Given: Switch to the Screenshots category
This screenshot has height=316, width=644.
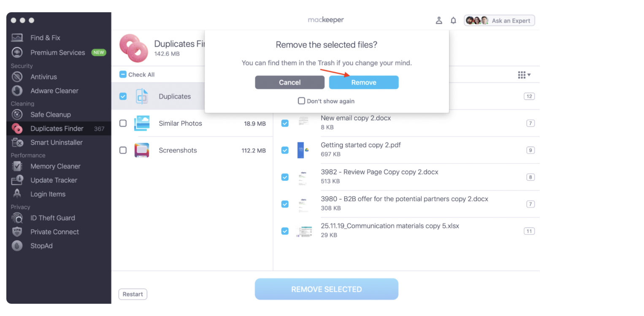Looking at the screenshot, I should click(178, 150).
